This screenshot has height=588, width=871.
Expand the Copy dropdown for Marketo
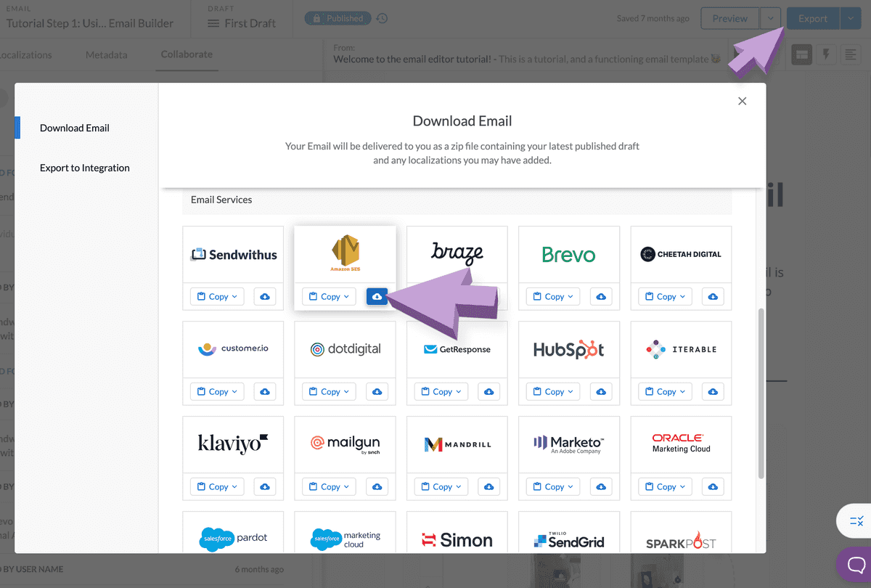(x=554, y=486)
